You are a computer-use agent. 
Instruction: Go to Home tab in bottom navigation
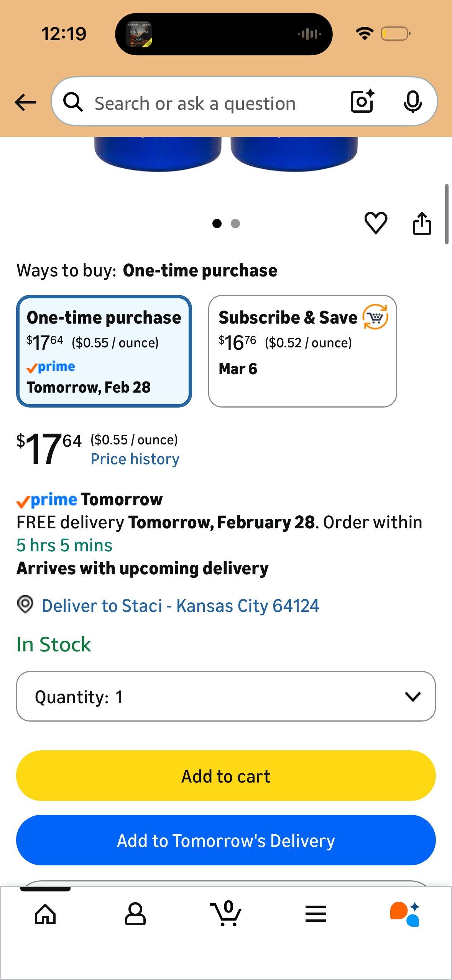[45, 914]
